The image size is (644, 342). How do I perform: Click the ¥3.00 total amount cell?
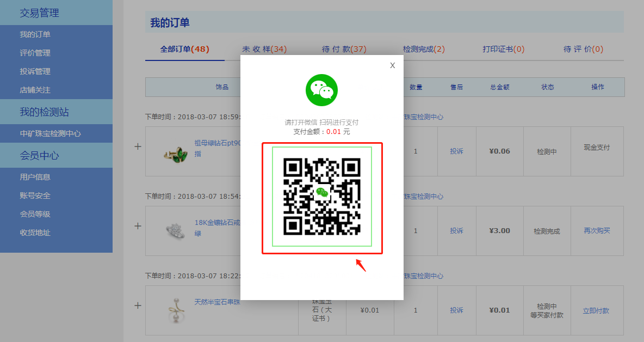coord(499,231)
